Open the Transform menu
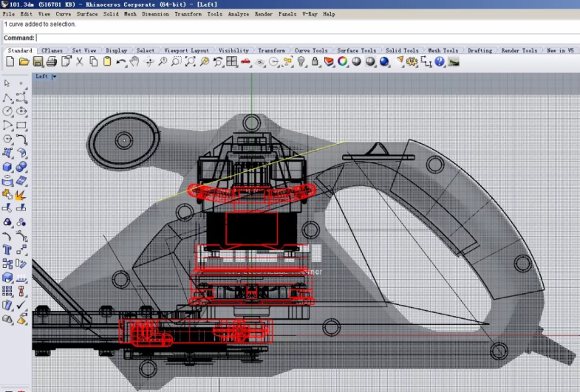This screenshot has height=392, width=580. click(188, 14)
